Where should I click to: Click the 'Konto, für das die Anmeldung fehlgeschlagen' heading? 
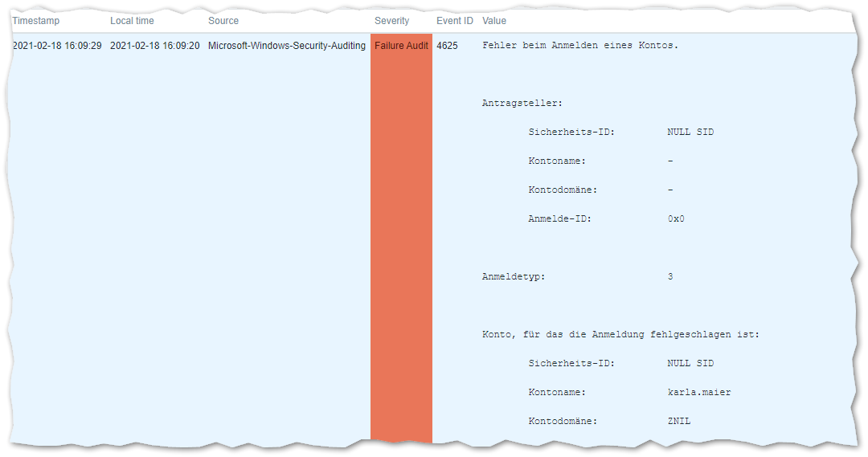click(620, 335)
